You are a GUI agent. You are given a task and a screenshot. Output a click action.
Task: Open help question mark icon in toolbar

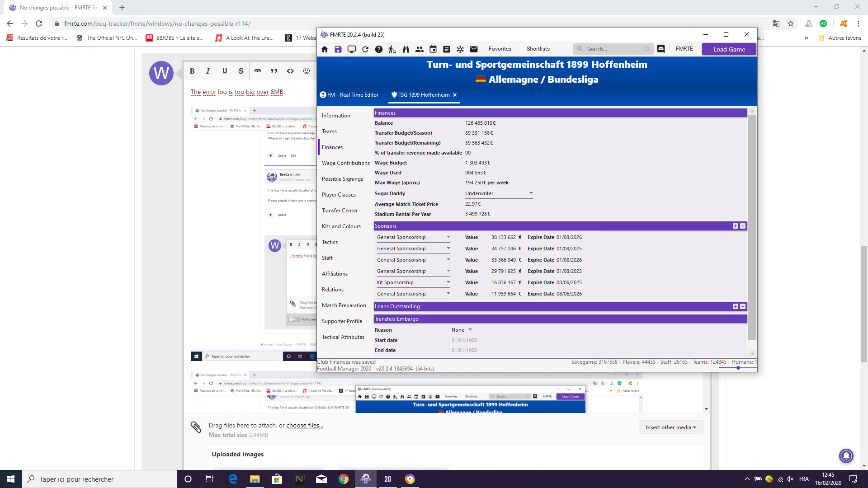click(x=379, y=49)
